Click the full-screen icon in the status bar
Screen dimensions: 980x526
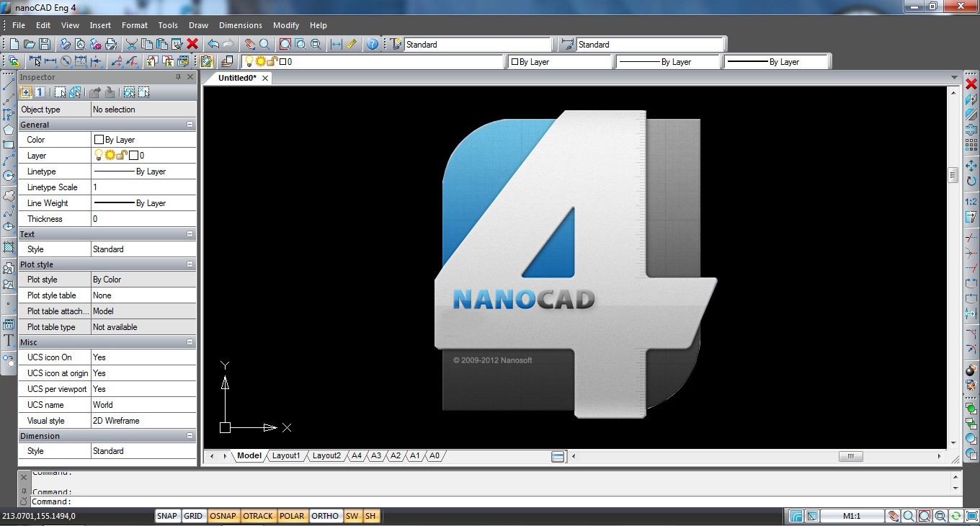click(x=972, y=516)
